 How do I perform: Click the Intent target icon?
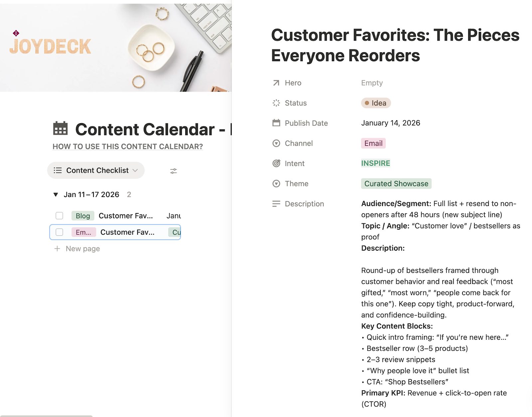(276, 163)
